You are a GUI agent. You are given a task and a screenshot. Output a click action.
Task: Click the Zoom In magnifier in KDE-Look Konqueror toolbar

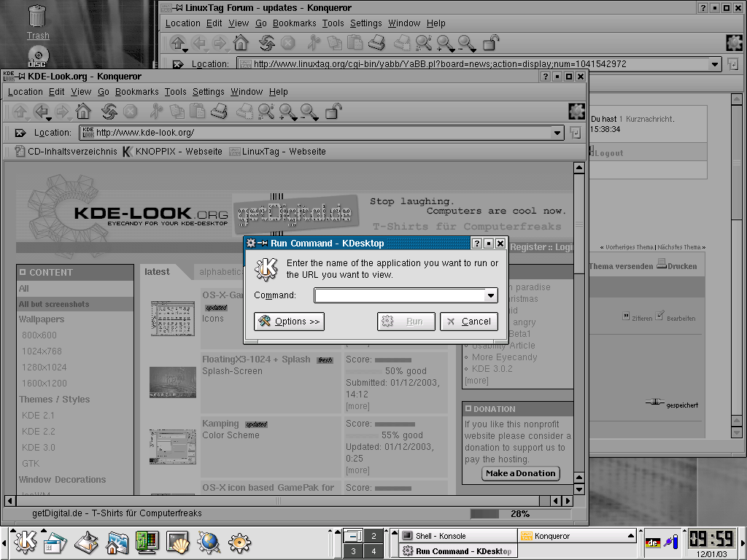pyautogui.click(x=287, y=112)
